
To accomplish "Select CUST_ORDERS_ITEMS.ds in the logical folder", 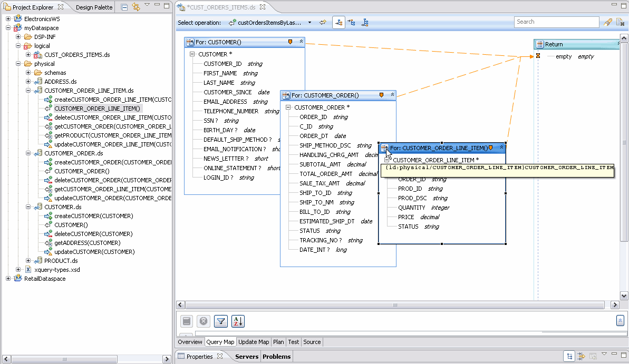I will pyautogui.click(x=77, y=54).
